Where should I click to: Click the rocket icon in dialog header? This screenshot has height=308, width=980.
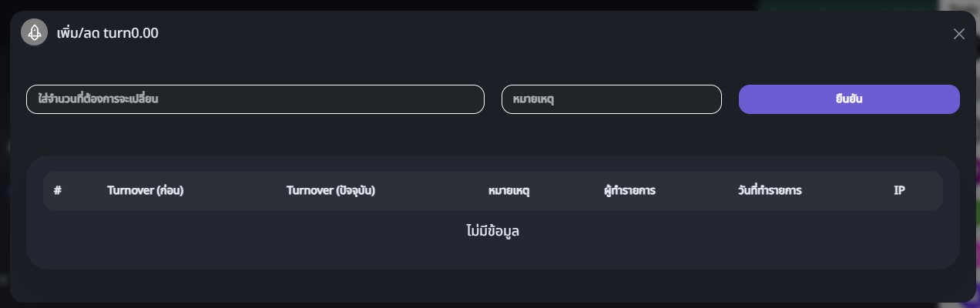tap(35, 32)
